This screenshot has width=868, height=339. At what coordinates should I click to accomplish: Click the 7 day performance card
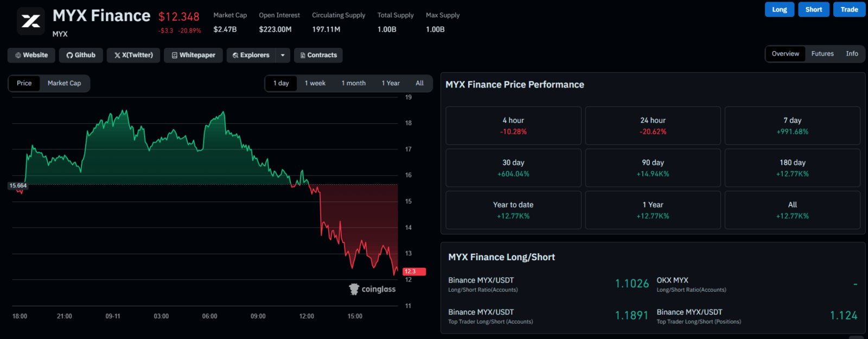click(x=793, y=125)
